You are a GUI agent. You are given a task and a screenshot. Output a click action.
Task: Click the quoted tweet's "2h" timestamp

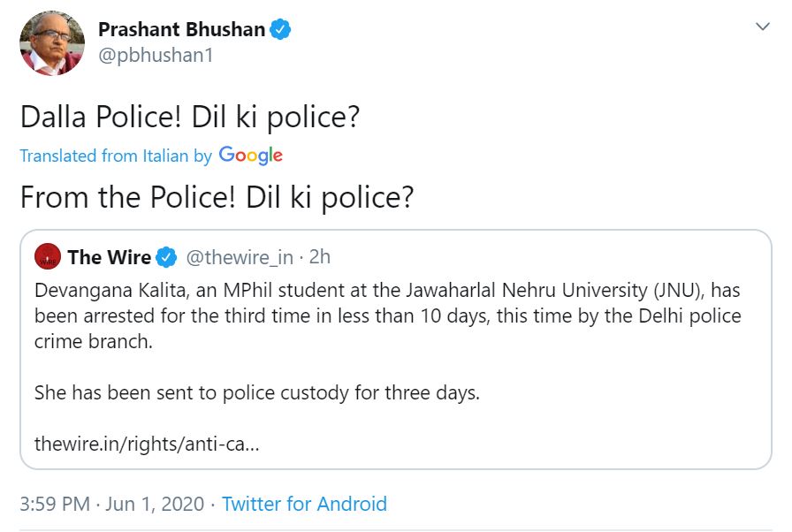tap(319, 257)
